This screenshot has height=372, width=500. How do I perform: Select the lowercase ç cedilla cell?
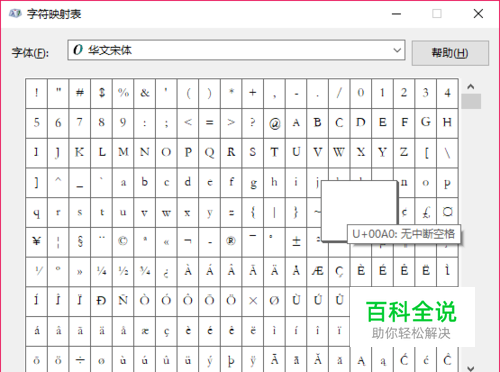pyautogui.click(x=166, y=331)
